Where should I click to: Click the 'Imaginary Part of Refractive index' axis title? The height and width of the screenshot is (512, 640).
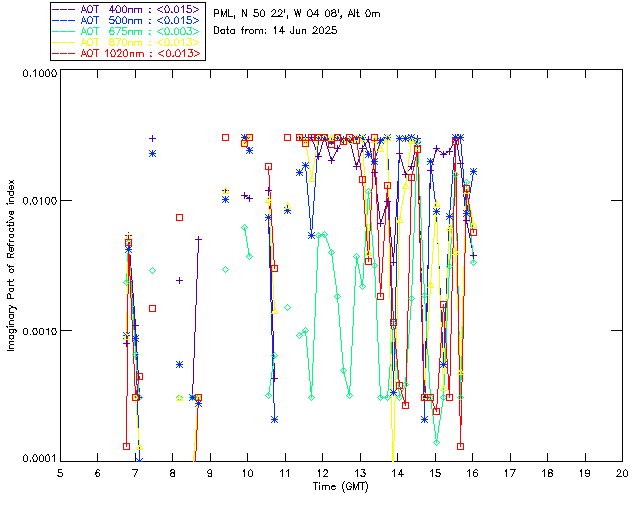tap(11, 265)
